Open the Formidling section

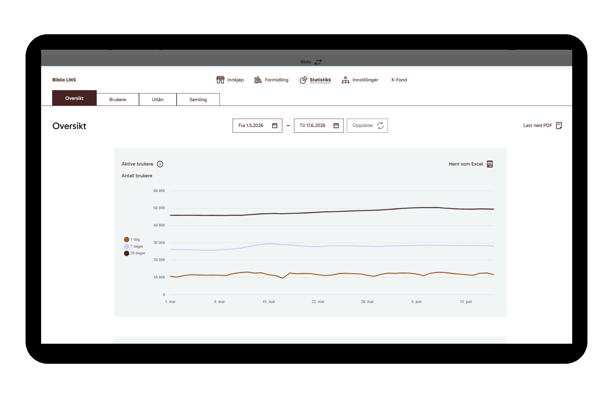pos(271,80)
